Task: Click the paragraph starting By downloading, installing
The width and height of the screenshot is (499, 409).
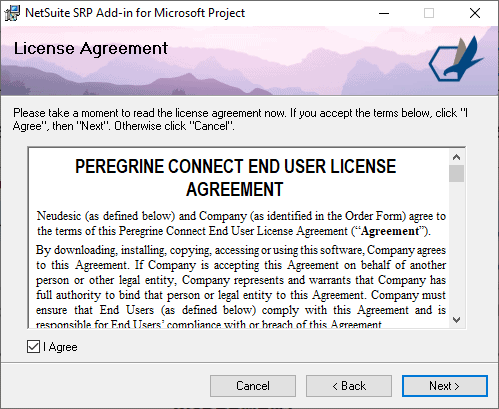Action: [241, 287]
